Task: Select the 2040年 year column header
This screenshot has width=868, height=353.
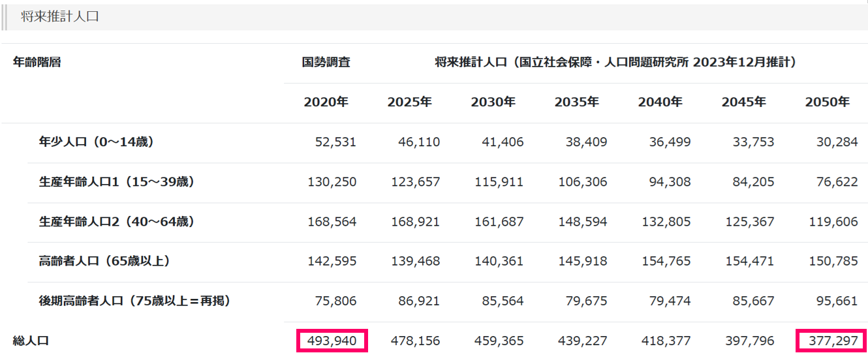Action: 660,102
